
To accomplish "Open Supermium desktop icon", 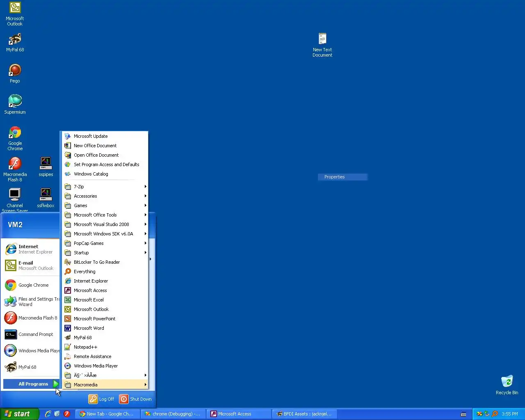I will pyautogui.click(x=15, y=105).
